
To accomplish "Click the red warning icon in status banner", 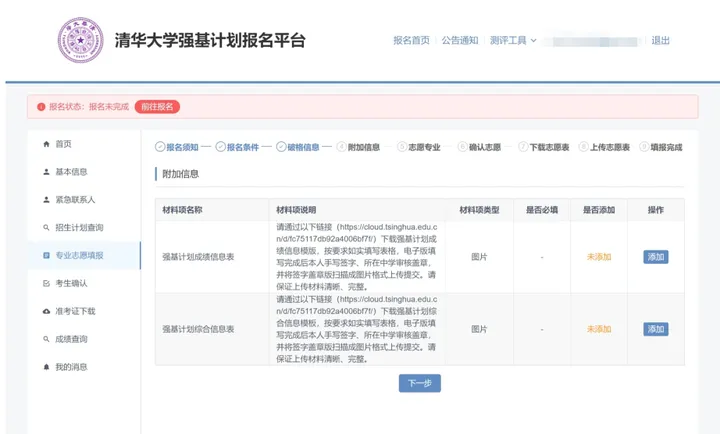I will click(x=41, y=107).
